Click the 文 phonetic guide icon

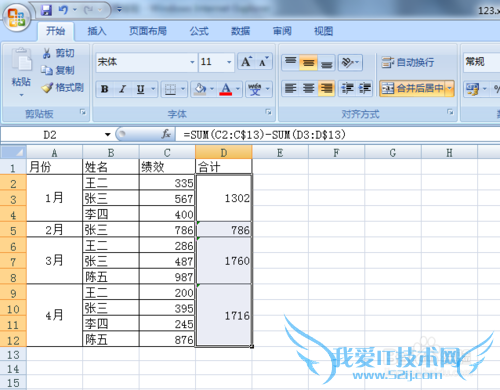pos(255,89)
